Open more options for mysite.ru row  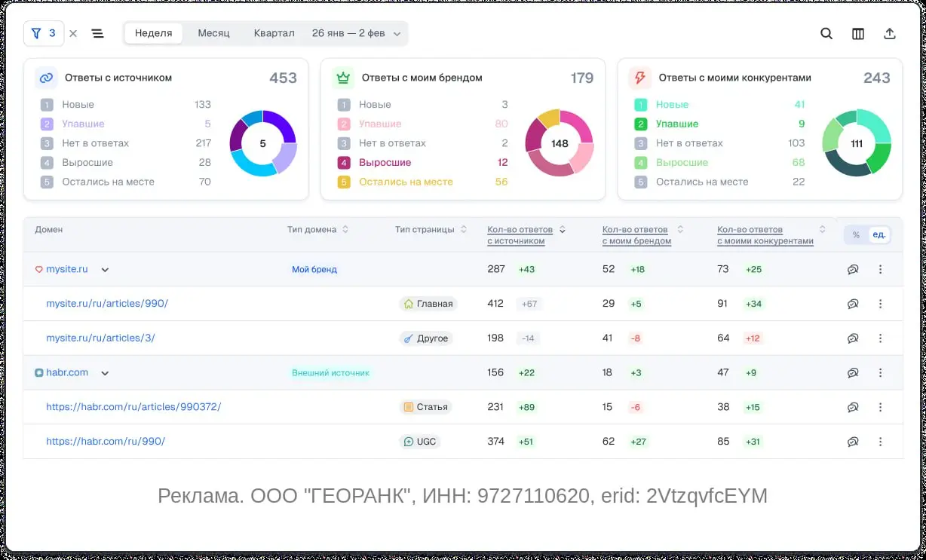(880, 269)
